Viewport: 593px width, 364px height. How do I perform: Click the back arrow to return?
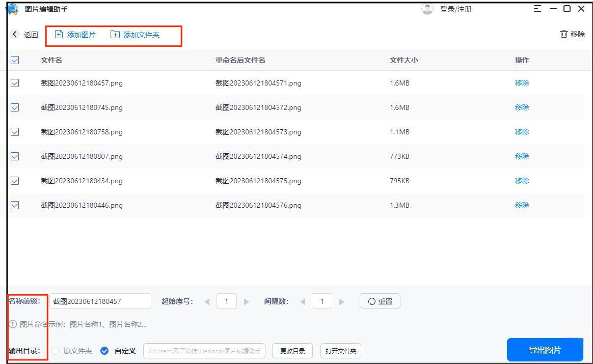pos(14,34)
